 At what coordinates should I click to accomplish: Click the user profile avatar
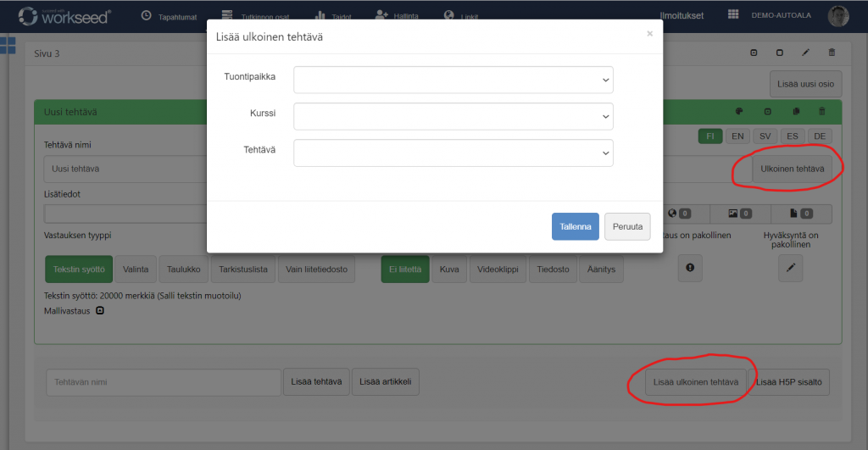(837, 15)
